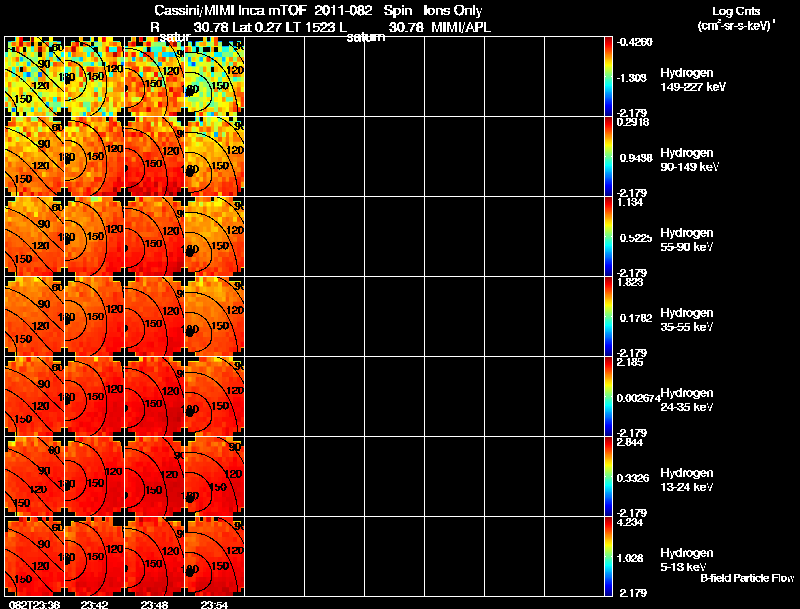This screenshot has width=800, height=609.
Task: Open the 24-35 keV image panel at 23:54
Action: 214,397
